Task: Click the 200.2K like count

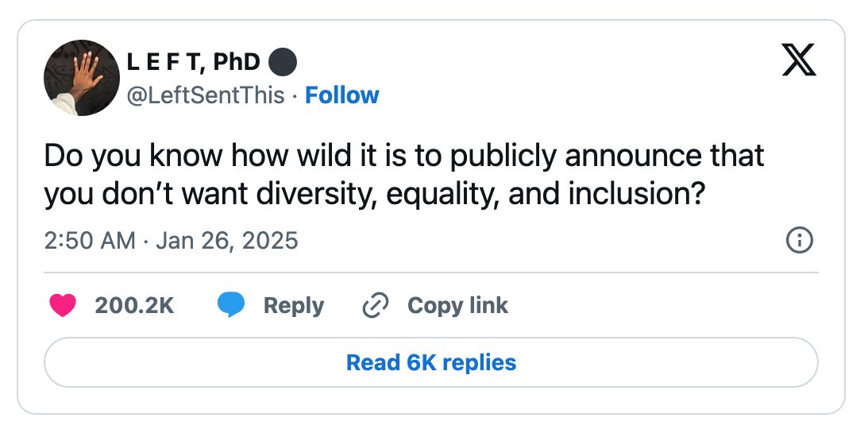Action: tap(134, 306)
